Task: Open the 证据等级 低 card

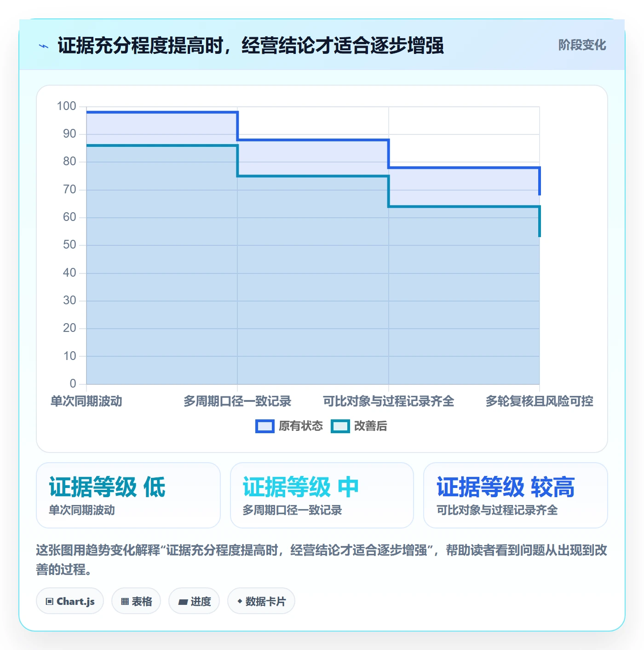Action: click(x=128, y=495)
